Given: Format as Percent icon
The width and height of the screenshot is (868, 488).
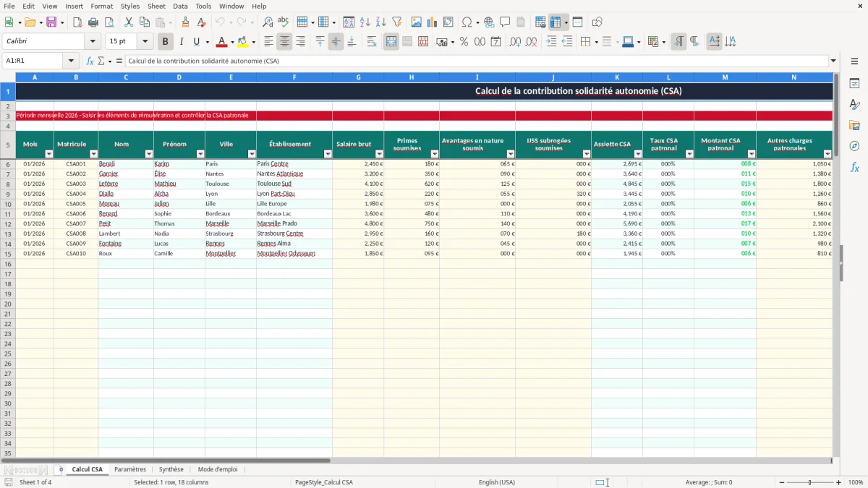Looking at the screenshot, I should tap(464, 42).
